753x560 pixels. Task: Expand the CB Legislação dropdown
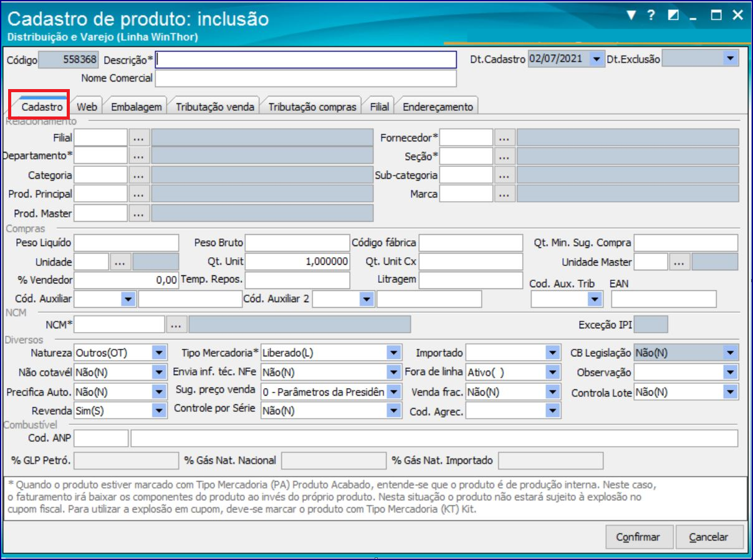point(731,353)
